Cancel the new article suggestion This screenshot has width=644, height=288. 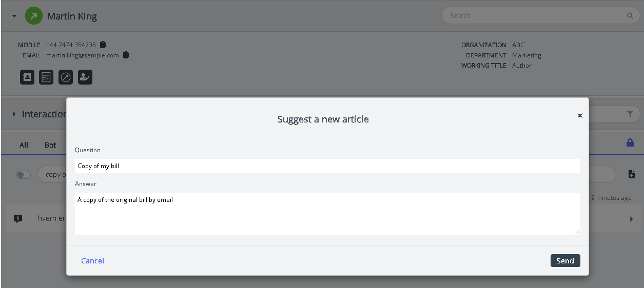92,261
